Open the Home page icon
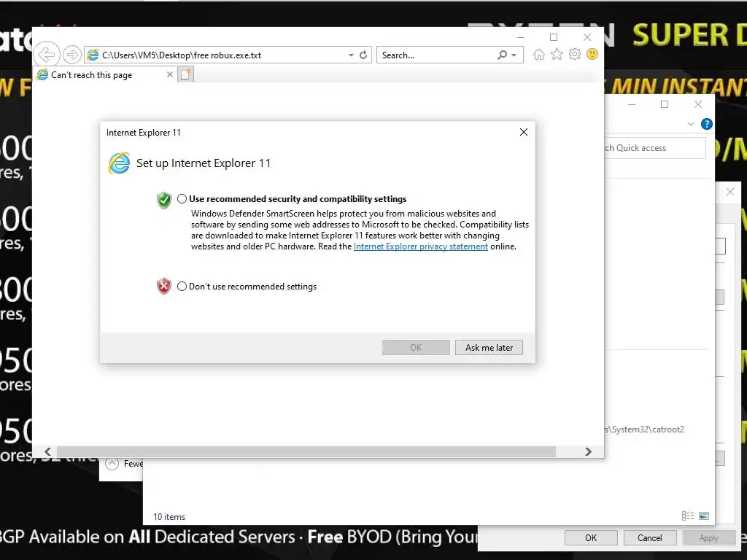This screenshot has height=560, width=747. coord(539,54)
